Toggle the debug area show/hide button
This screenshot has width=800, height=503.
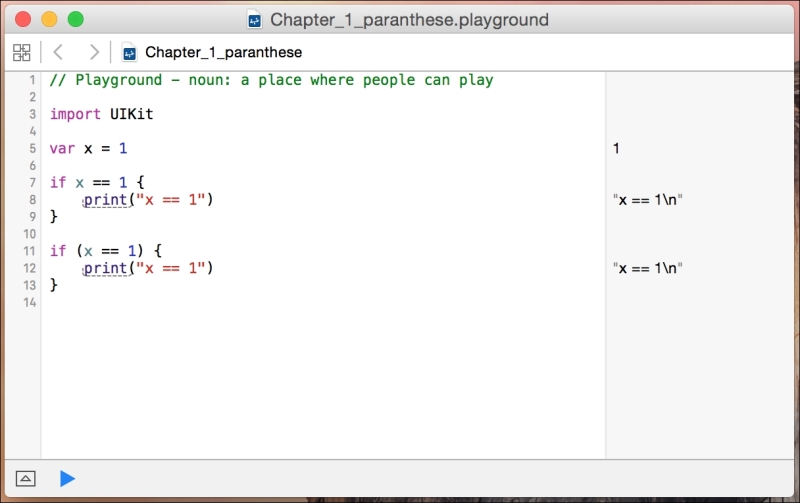pos(26,479)
